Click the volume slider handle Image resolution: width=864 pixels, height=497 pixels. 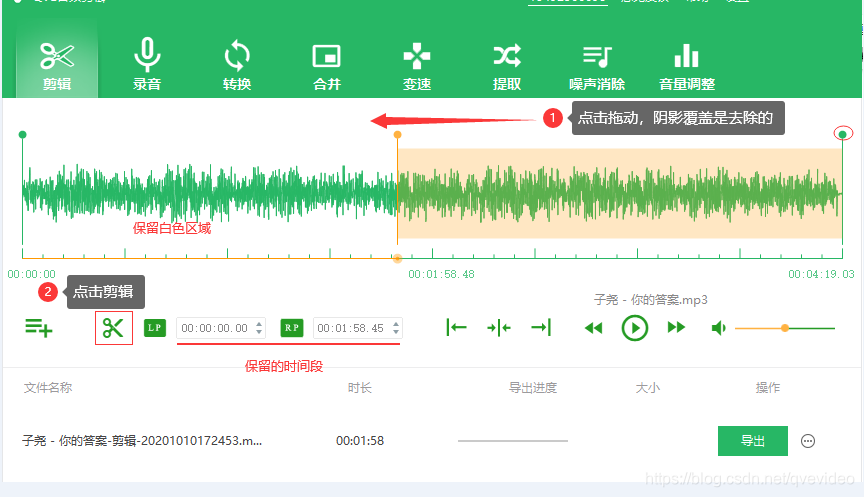[x=785, y=328]
